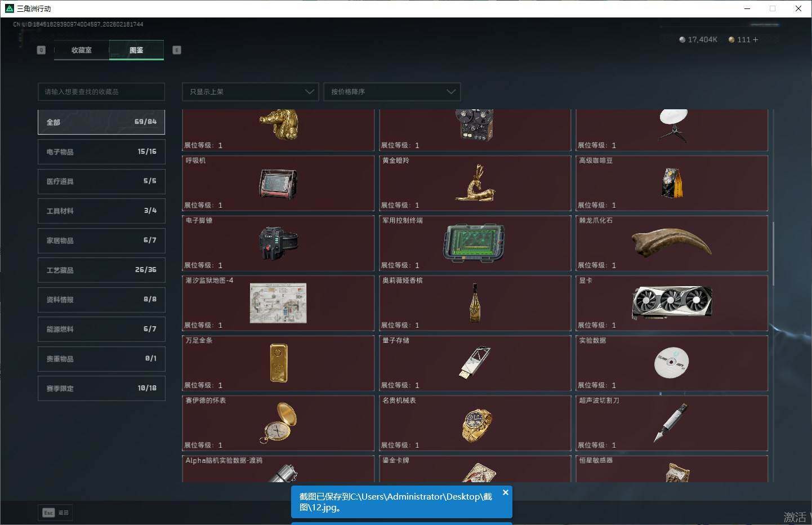This screenshot has width=812, height=525.
Task: Click the Esc 返回 button
Action: [x=56, y=513]
